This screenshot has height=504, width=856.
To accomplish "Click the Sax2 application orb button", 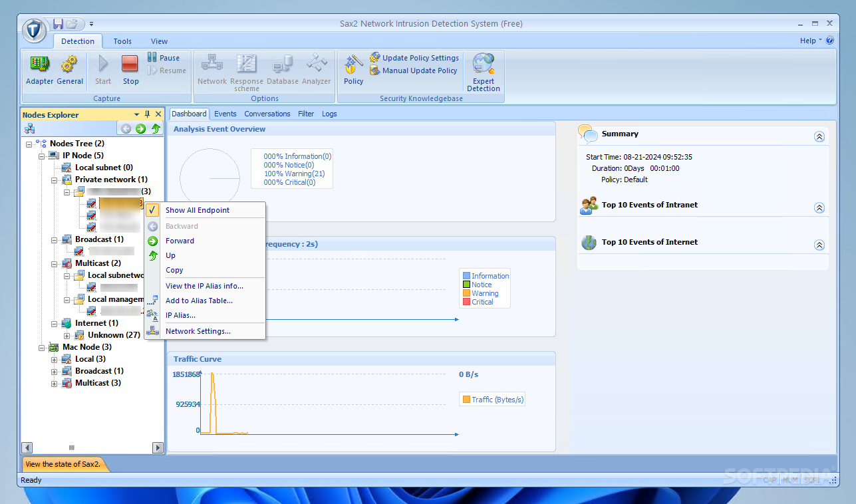I will 35,30.
